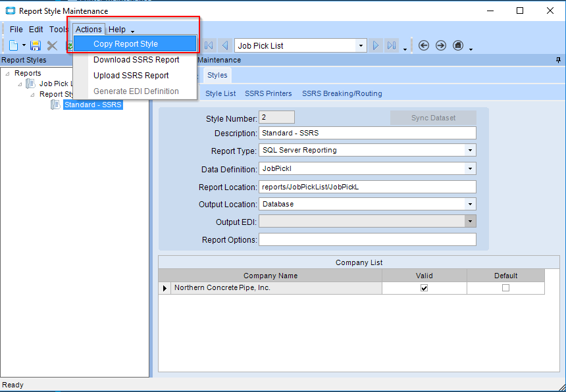Click the Sync Dataset button
Screen dimensions: 566x392
pyautogui.click(x=433, y=118)
